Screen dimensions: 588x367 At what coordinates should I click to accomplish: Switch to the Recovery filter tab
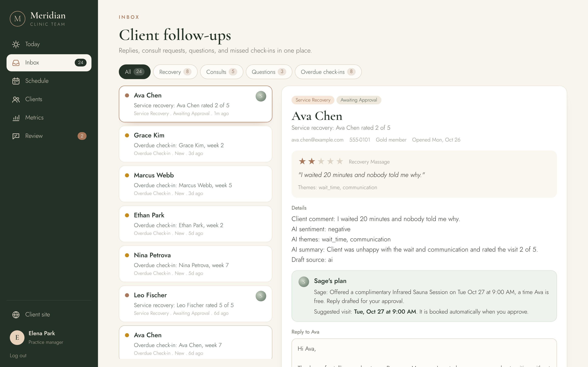tap(175, 72)
